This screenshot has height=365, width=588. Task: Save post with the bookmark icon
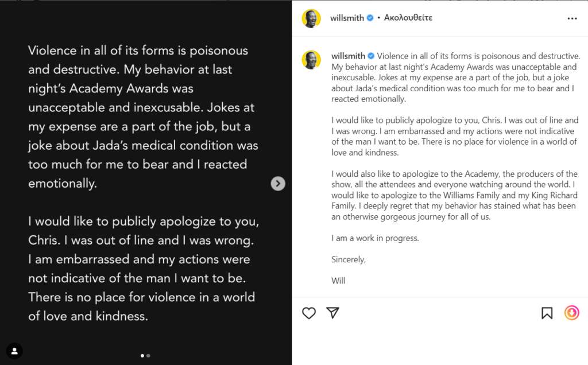pos(547,313)
